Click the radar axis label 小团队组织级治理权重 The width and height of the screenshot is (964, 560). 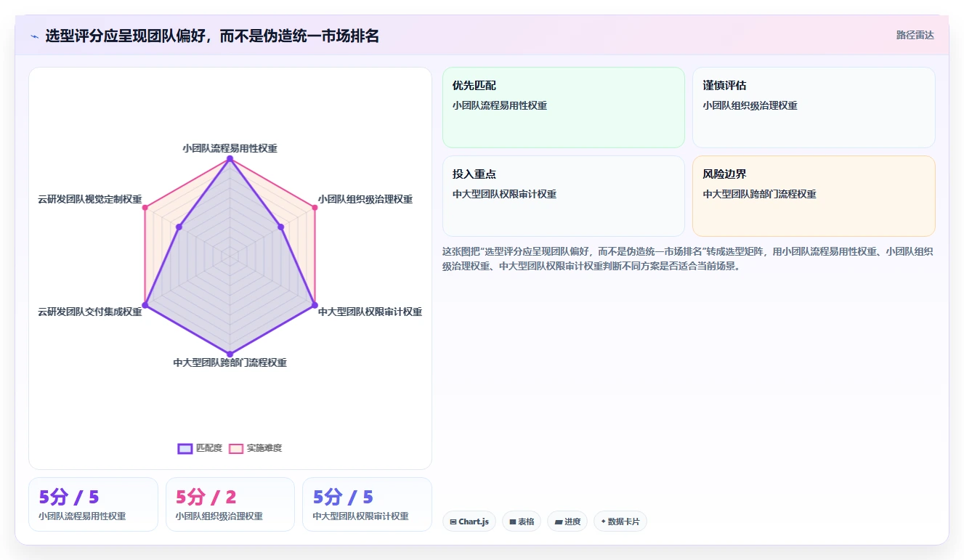point(365,199)
